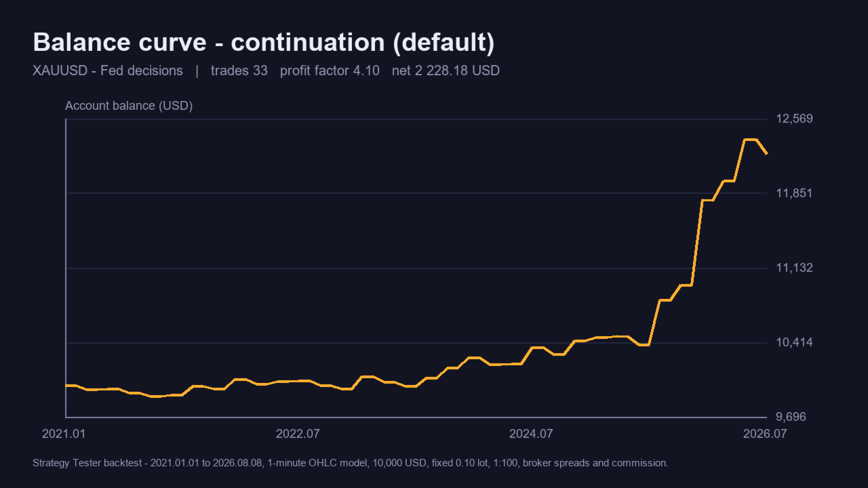Screen dimensions: 868x488
Task: Select the 2022.07 x-axis date label
Action: tap(298, 434)
